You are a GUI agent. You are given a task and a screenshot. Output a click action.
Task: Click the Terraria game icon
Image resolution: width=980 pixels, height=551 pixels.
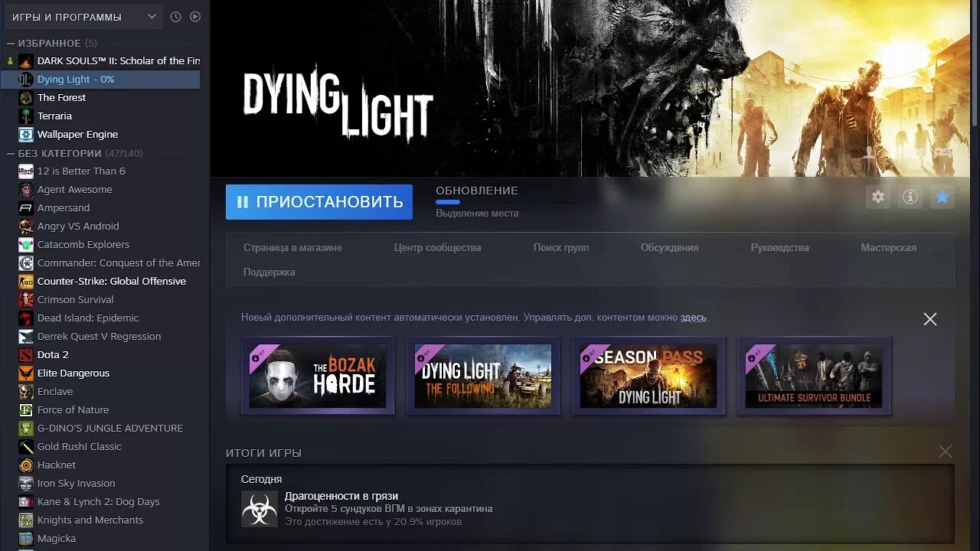26,116
